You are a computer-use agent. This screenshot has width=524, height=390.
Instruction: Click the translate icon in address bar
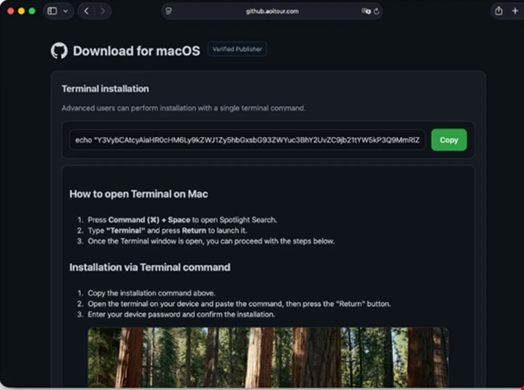366,11
